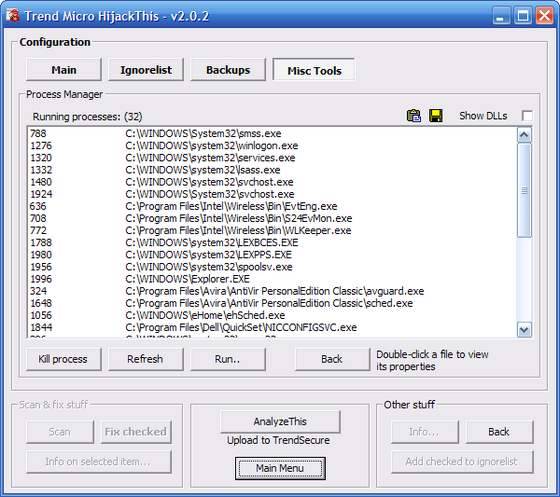
Task: Click the scroll up arrow of process list
Action: (x=524, y=135)
